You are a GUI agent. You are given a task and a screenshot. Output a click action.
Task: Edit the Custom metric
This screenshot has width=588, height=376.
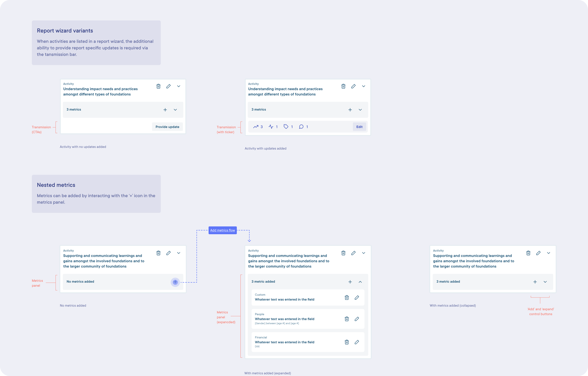click(x=357, y=298)
